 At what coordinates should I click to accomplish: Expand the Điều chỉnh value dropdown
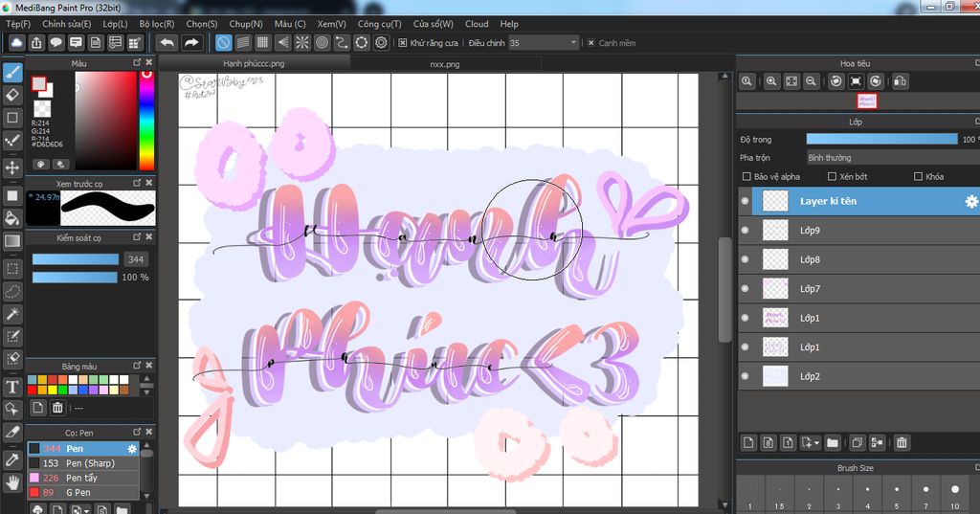click(x=573, y=42)
